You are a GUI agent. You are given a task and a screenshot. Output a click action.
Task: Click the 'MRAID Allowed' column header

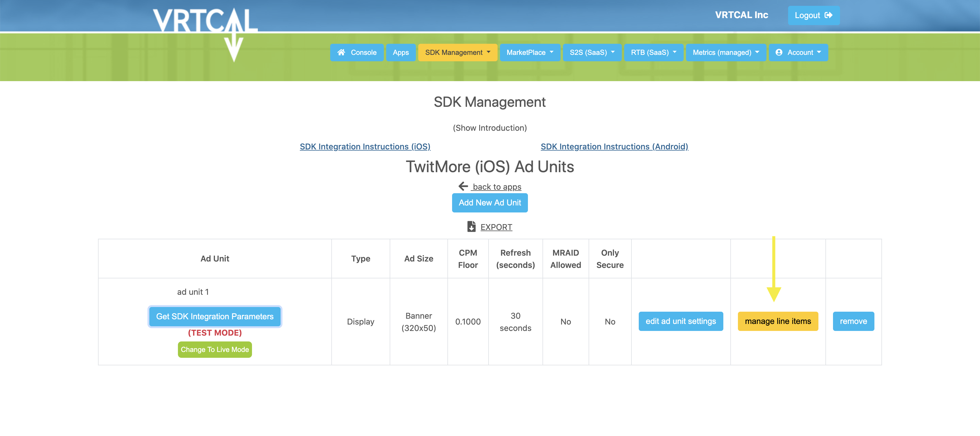(x=566, y=259)
